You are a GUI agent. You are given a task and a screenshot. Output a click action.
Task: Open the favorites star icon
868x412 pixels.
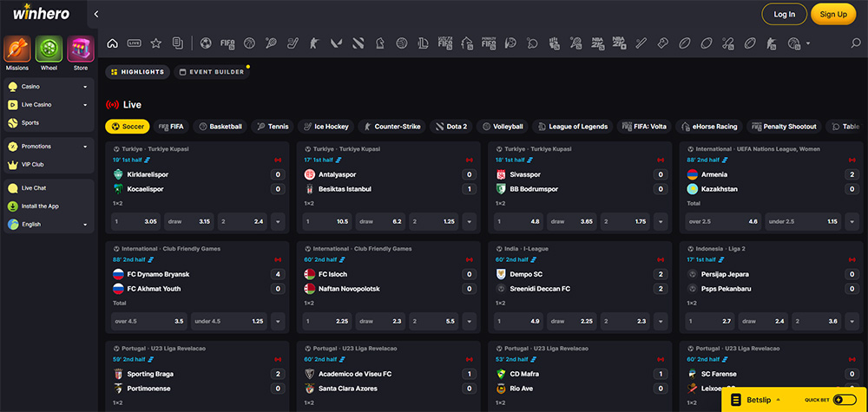click(155, 43)
